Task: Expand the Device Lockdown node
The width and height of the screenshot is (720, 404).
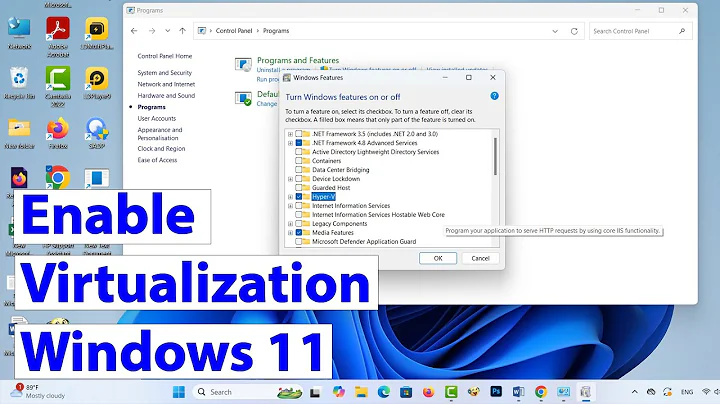Action: (x=290, y=179)
